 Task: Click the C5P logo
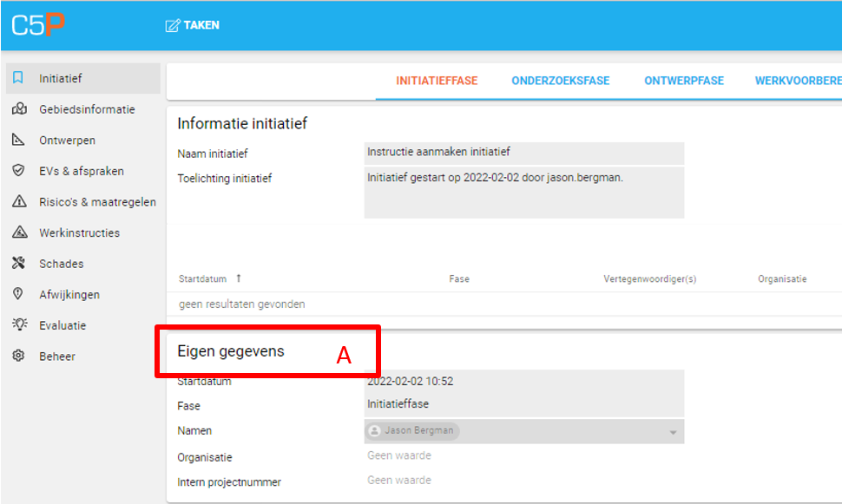point(38,25)
